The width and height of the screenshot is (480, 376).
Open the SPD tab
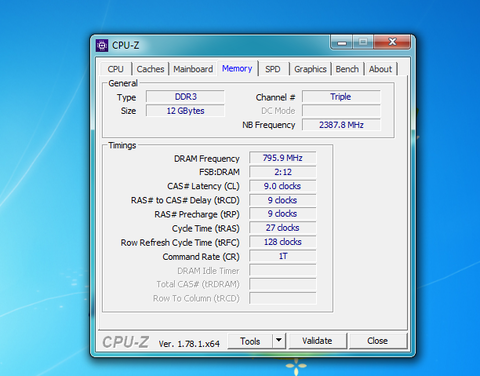273,69
